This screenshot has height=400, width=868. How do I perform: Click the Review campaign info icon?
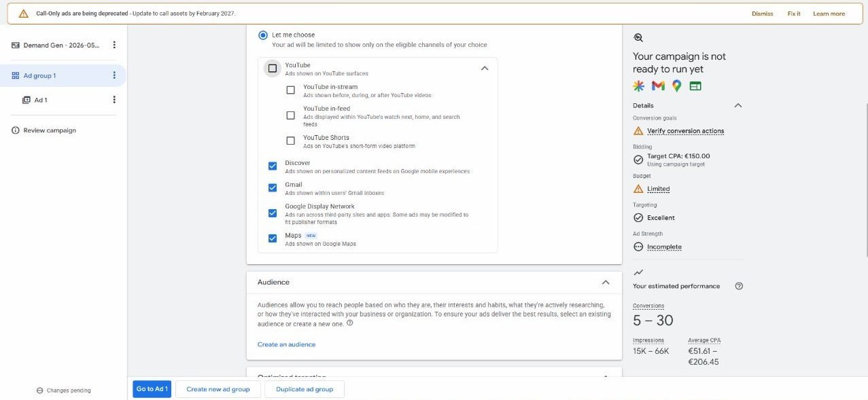point(16,130)
